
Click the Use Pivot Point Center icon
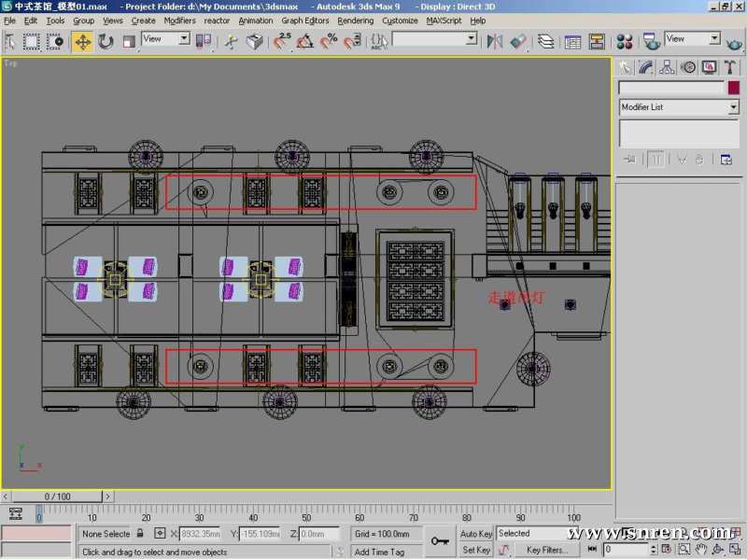click(203, 42)
